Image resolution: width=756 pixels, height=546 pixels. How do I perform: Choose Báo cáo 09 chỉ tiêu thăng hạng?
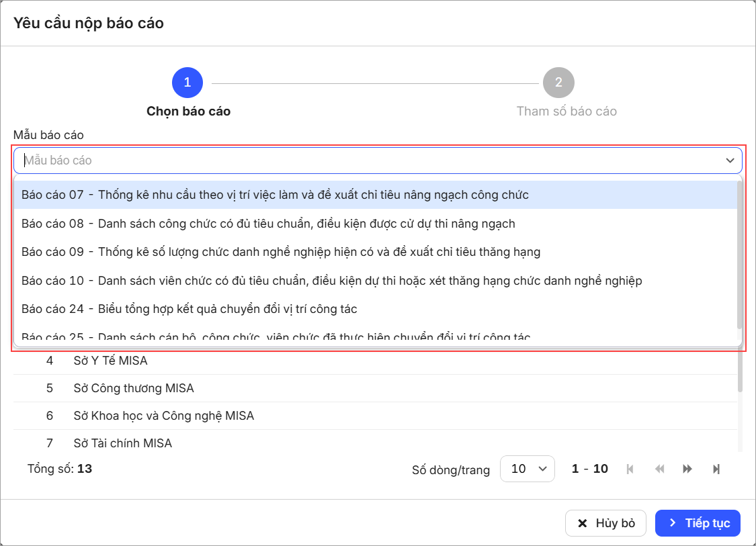click(281, 252)
